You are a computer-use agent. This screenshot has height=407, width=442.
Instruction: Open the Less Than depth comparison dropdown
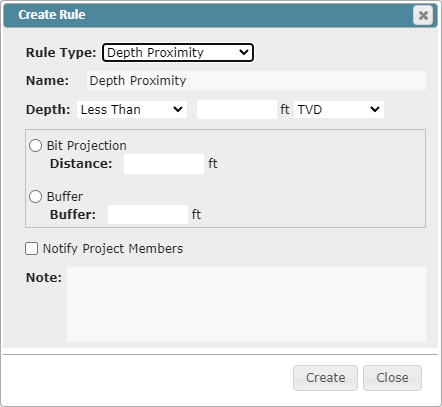pos(132,109)
